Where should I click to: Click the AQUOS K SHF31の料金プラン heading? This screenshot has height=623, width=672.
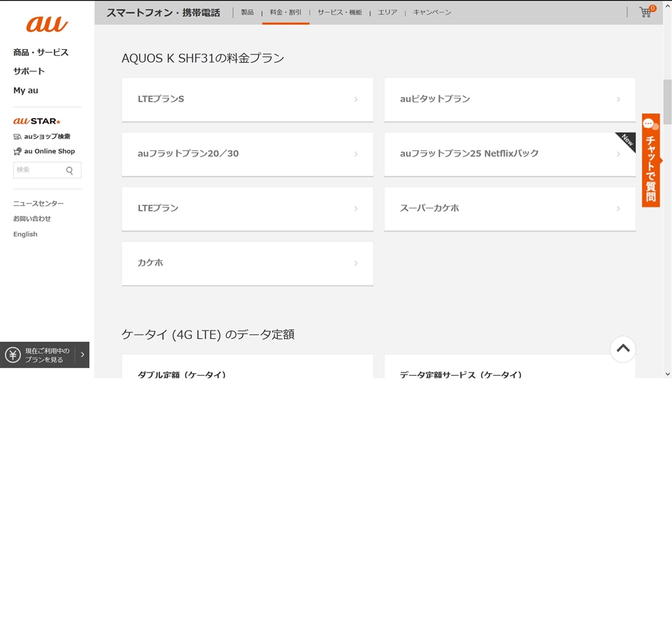click(x=203, y=58)
